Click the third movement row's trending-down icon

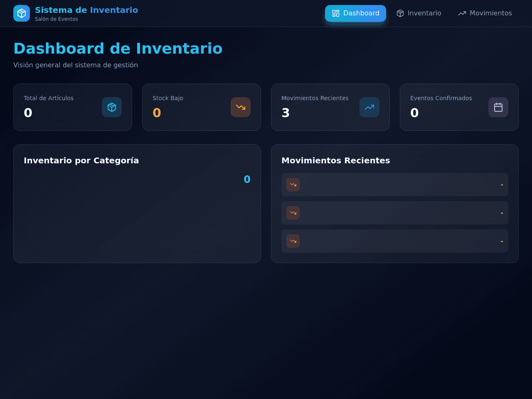[x=293, y=241]
